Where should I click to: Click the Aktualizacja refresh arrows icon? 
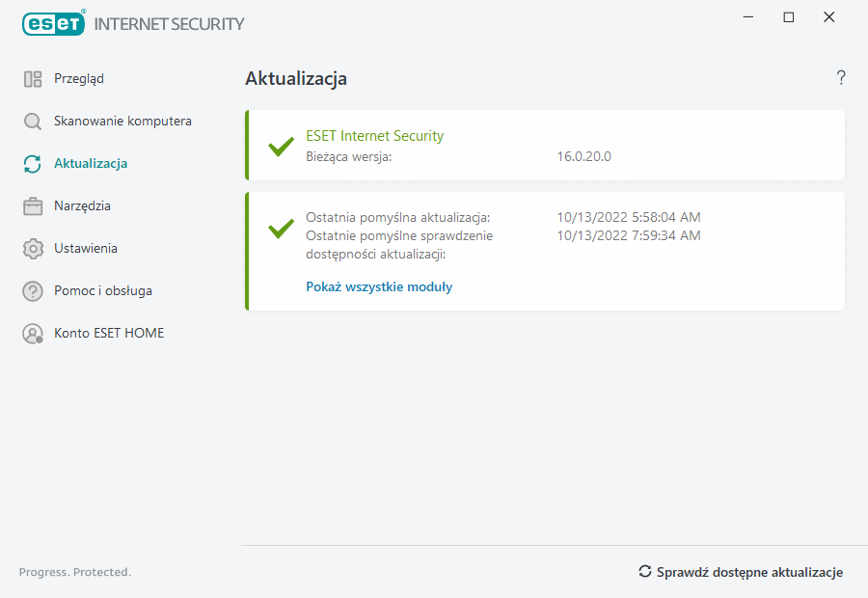33,164
